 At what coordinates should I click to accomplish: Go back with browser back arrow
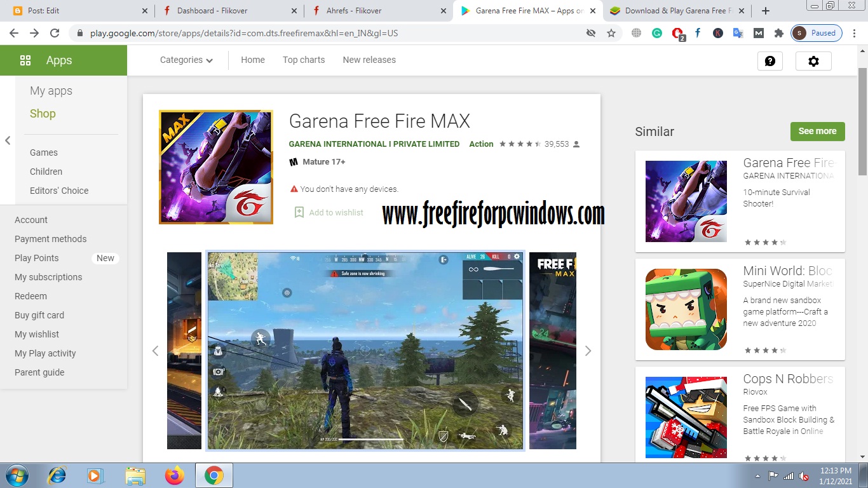pyautogui.click(x=14, y=33)
